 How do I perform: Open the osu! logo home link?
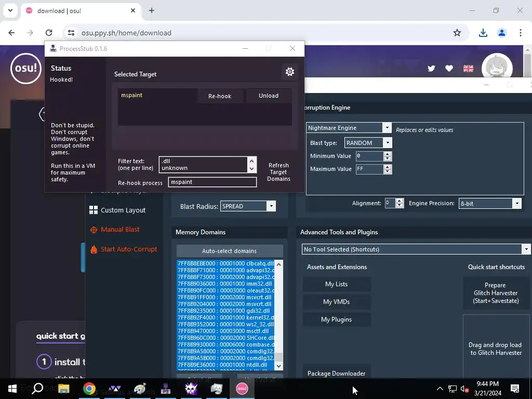click(x=26, y=68)
